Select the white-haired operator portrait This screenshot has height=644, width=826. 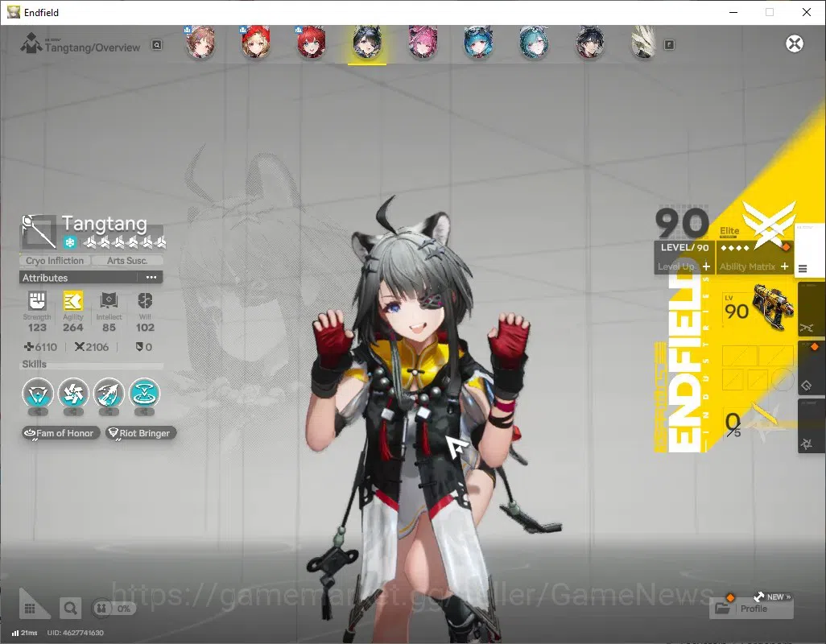click(644, 43)
